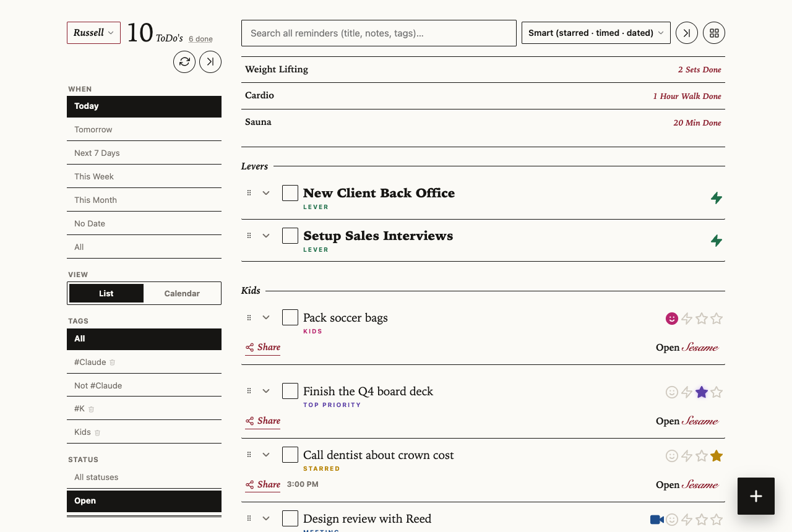Viewport: 792px width, 532px height.
Task: Click the 6 done link
Action: 200,39
